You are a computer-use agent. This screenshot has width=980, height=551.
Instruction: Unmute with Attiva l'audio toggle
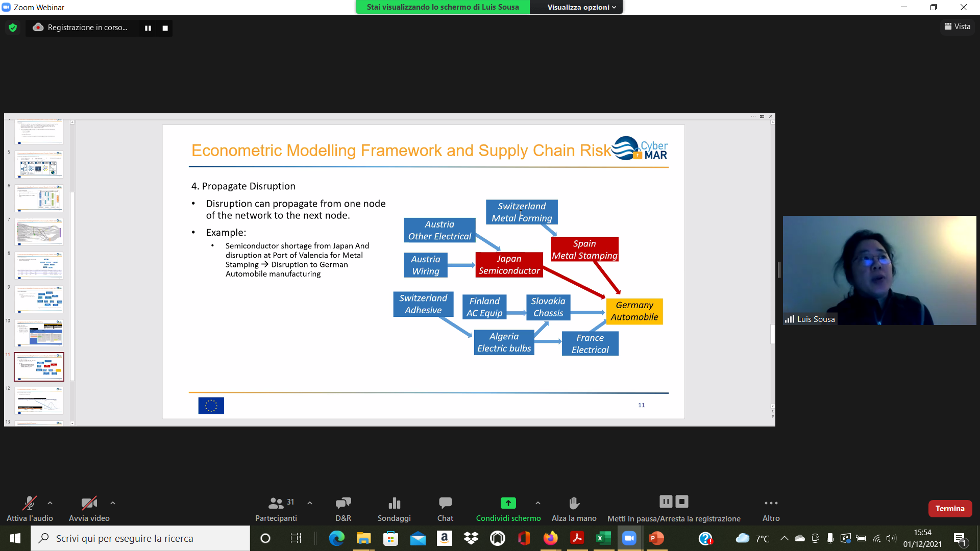coord(29,504)
